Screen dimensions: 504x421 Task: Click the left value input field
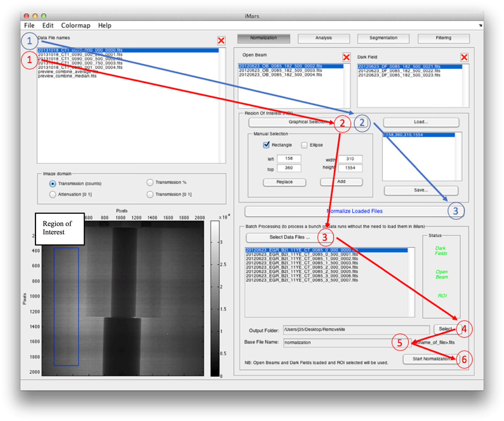coord(289,159)
